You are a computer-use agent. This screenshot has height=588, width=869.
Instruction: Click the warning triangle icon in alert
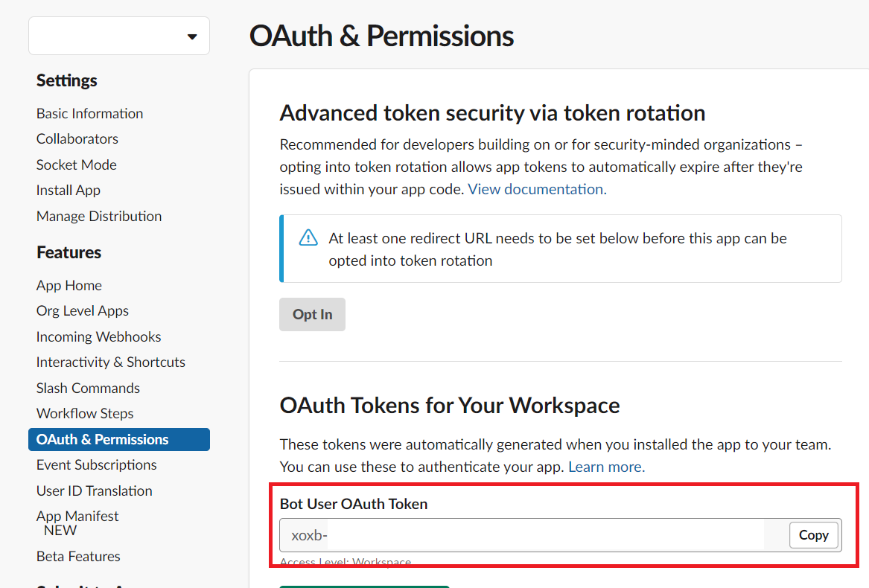[x=308, y=237]
